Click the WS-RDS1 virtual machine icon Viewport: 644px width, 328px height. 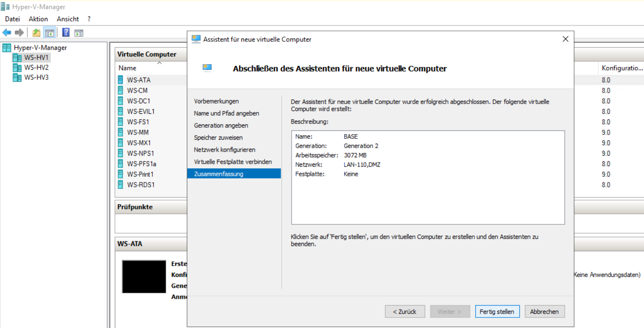[121, 185]
